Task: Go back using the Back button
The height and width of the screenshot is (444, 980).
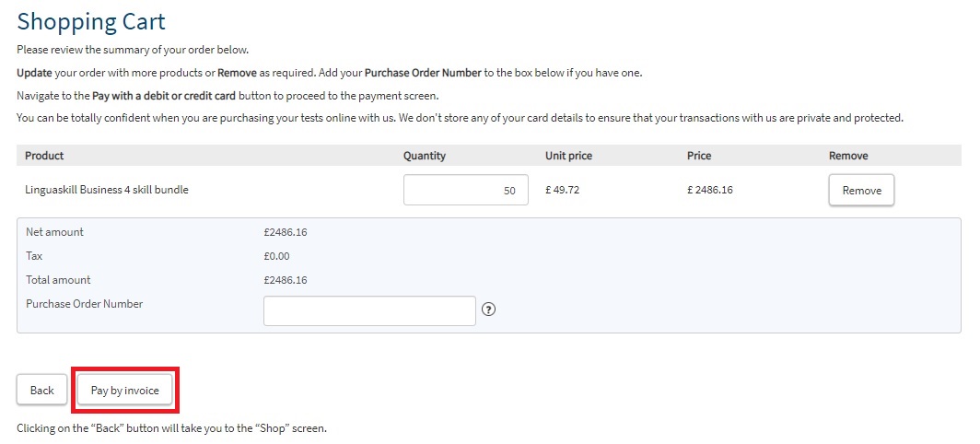Action: pos(41,391)
